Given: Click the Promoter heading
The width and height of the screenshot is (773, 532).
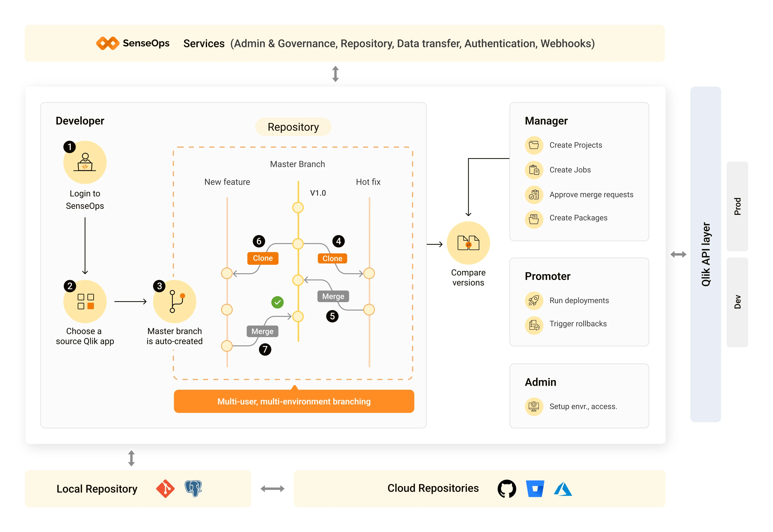Looking at the screenshot, I should [x=547, y=276].
